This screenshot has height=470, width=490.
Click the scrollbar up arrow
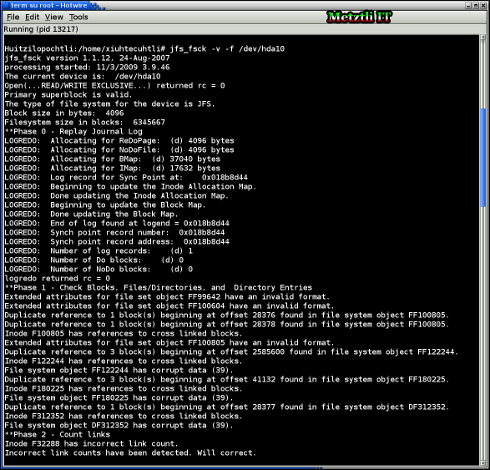[x=483, y=38]
